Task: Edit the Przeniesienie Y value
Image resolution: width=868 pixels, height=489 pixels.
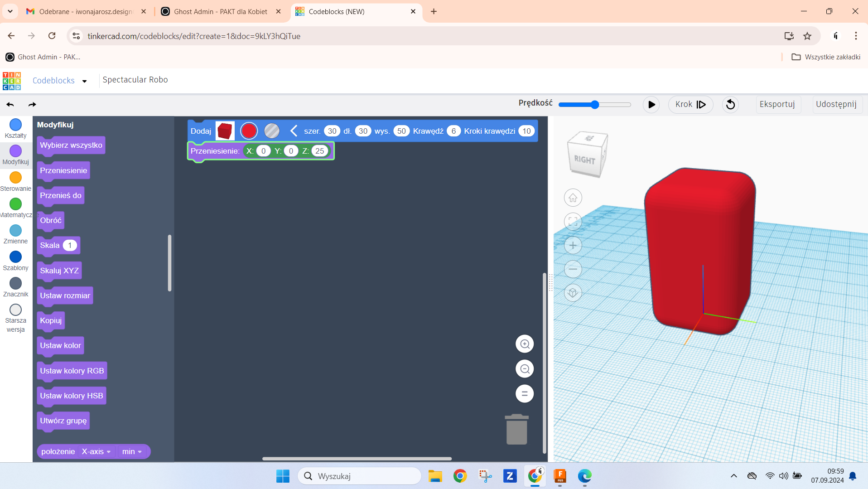Action: click(291, 151)
